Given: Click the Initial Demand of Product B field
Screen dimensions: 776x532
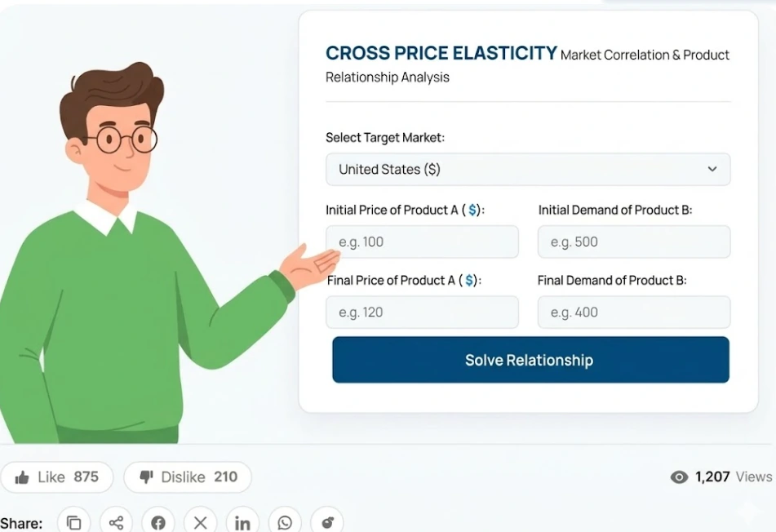Looking at the screenshot, I should click(x=633, y=242).
